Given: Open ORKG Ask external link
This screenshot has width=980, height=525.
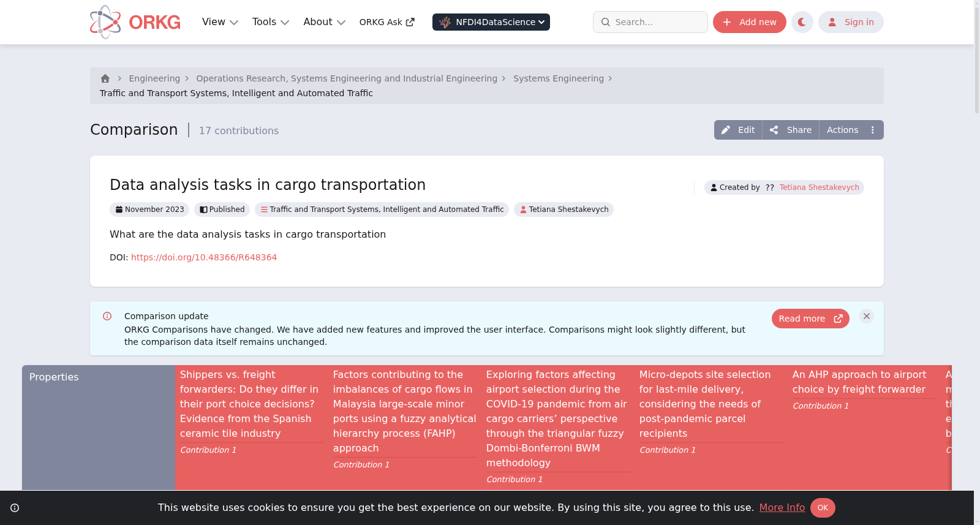Looking at the screenshot, I should click(x=387, y=22).
